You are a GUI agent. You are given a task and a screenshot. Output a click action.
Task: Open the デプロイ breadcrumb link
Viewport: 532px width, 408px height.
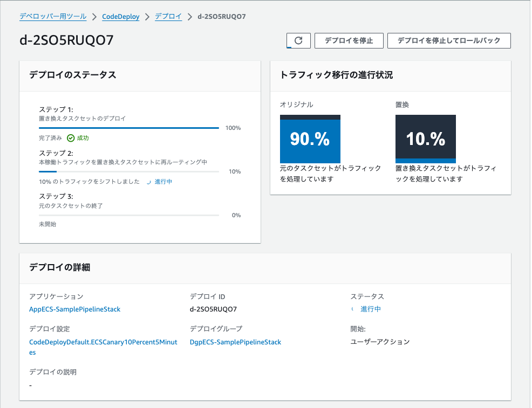pyautogui.click(x=168, y=17)
